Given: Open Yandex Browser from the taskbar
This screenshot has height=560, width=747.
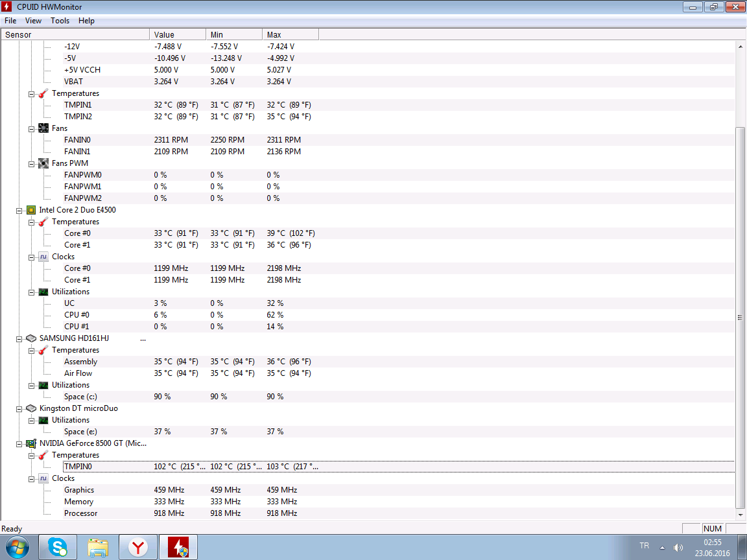Looking at the screenshot, I should tap(137, 546).
